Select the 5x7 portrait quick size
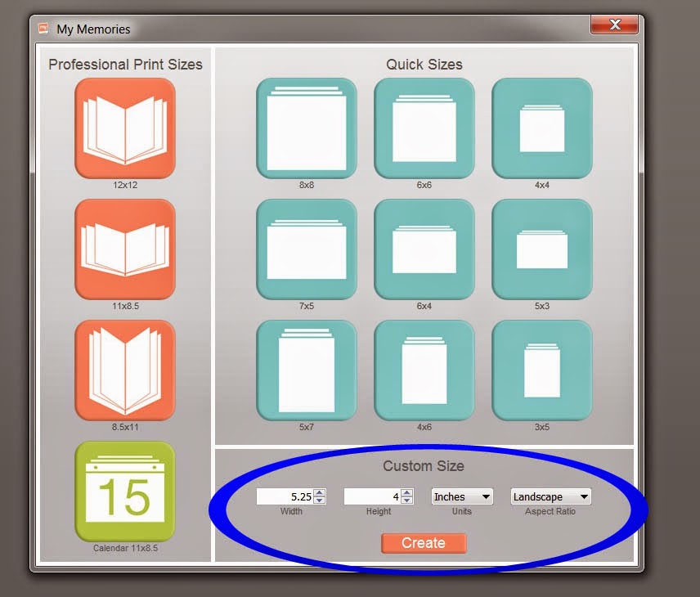Screen dimensions: 700x597 (306, 370)
